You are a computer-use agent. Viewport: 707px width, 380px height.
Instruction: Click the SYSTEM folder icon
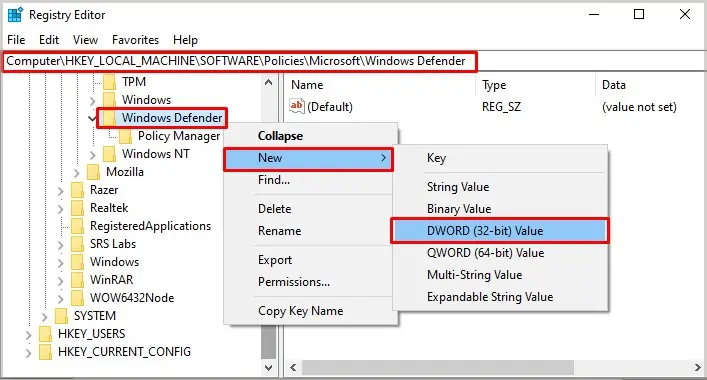point(61,316)
